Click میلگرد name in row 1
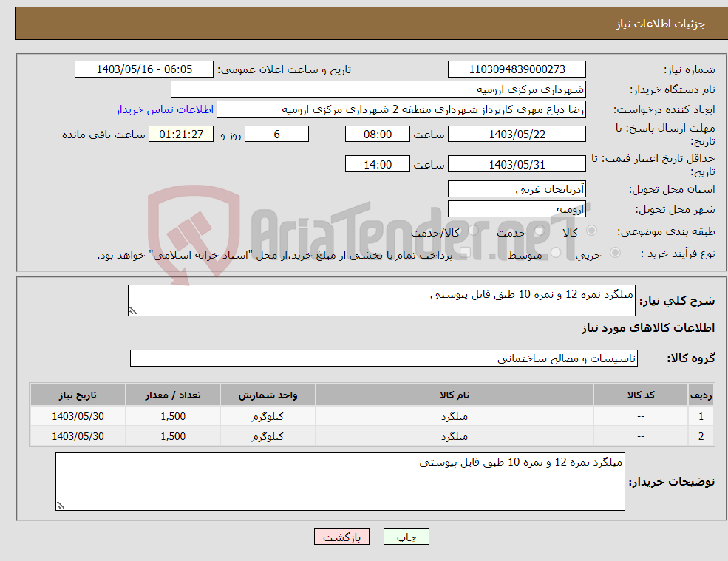 click(x=455, y=417)
